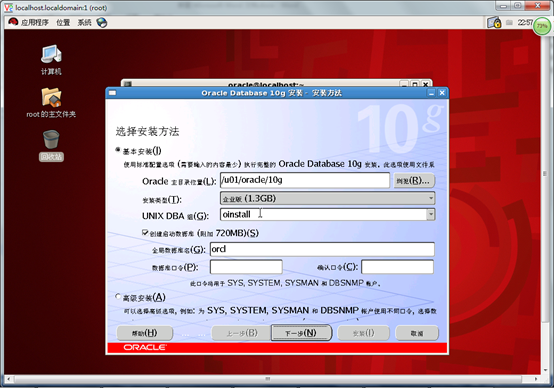Screen dimensions: 554x388
Task: Open Installation Type dropdown (Enterprise 1.3GB)
Action: coord(327,198)
